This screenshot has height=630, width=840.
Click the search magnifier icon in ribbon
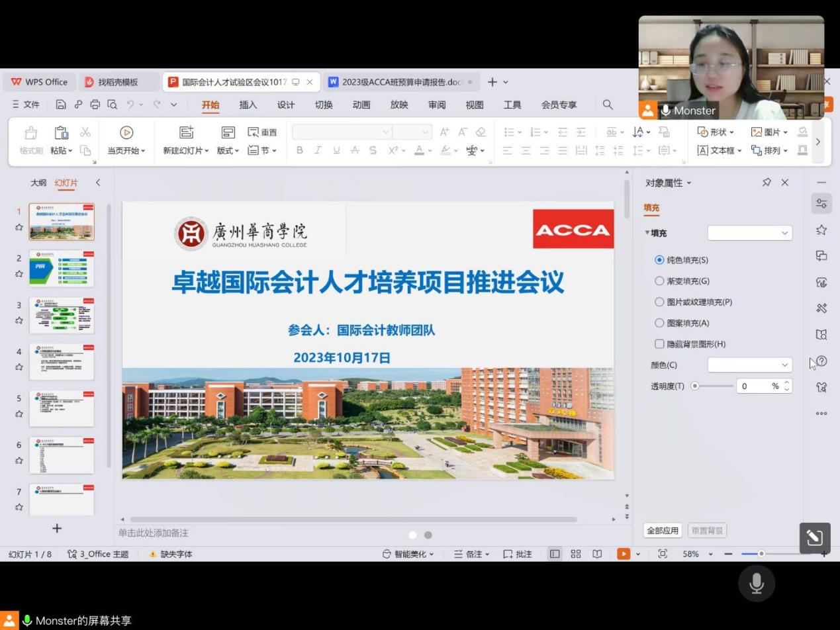point(608,105)
